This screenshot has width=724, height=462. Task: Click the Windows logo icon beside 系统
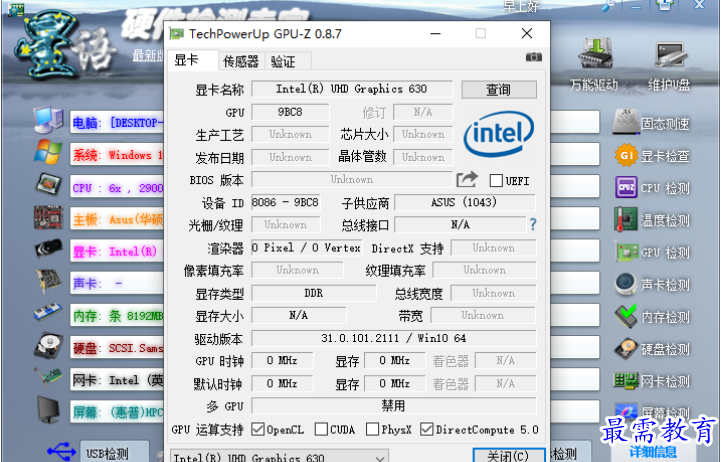48,151
